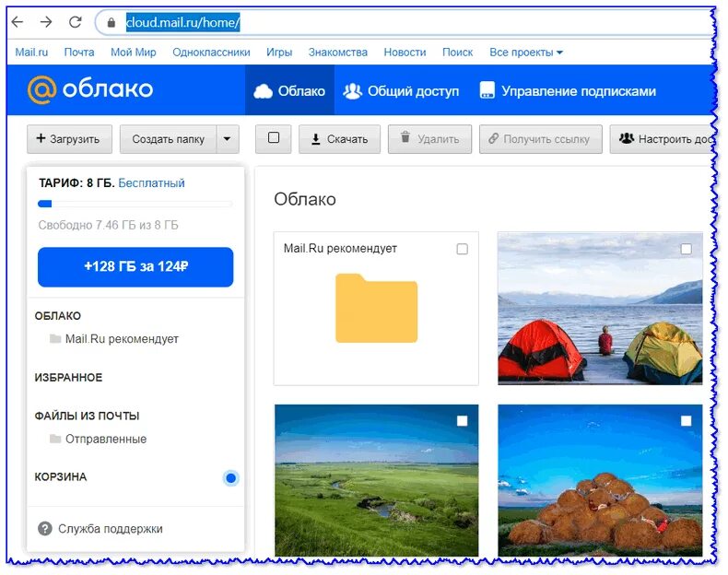Go back with browser back arrow

coord(18,22)
